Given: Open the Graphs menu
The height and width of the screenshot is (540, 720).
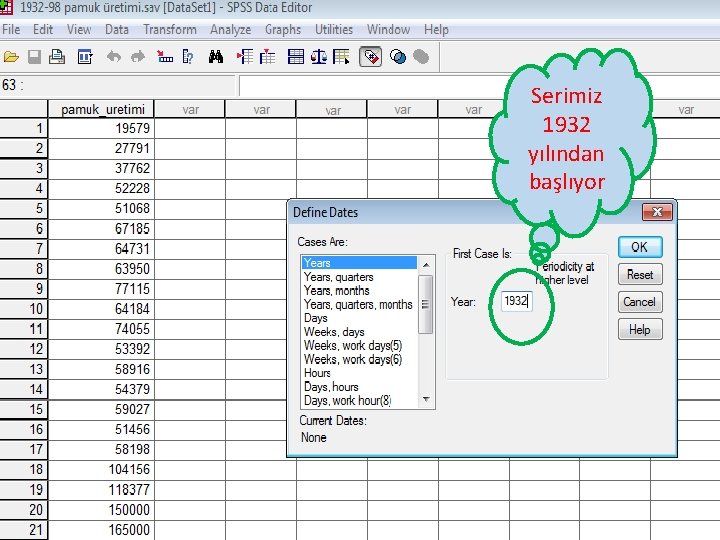Looking at the screenshot, I should 283,30.
